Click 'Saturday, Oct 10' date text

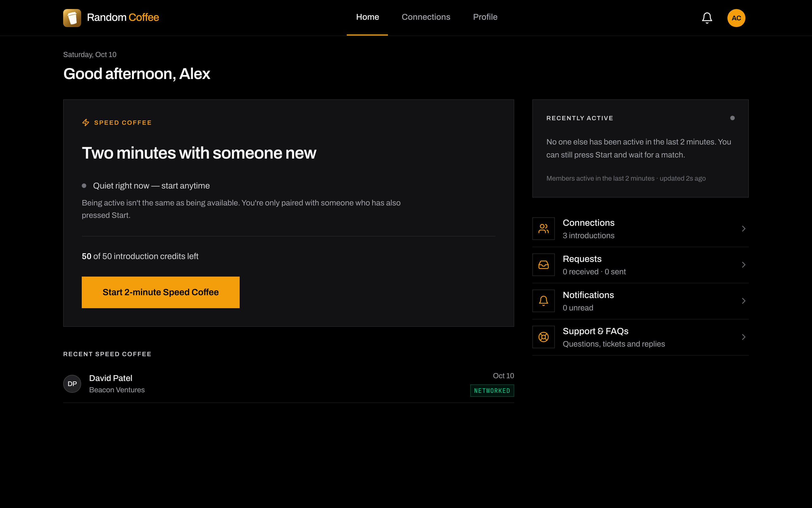[90, 54]
